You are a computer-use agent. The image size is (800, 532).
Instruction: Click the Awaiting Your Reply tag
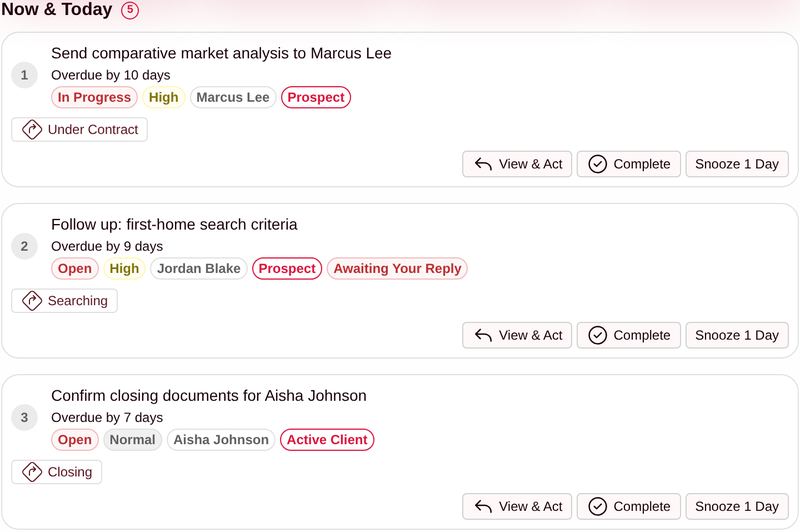click(397, 269)
